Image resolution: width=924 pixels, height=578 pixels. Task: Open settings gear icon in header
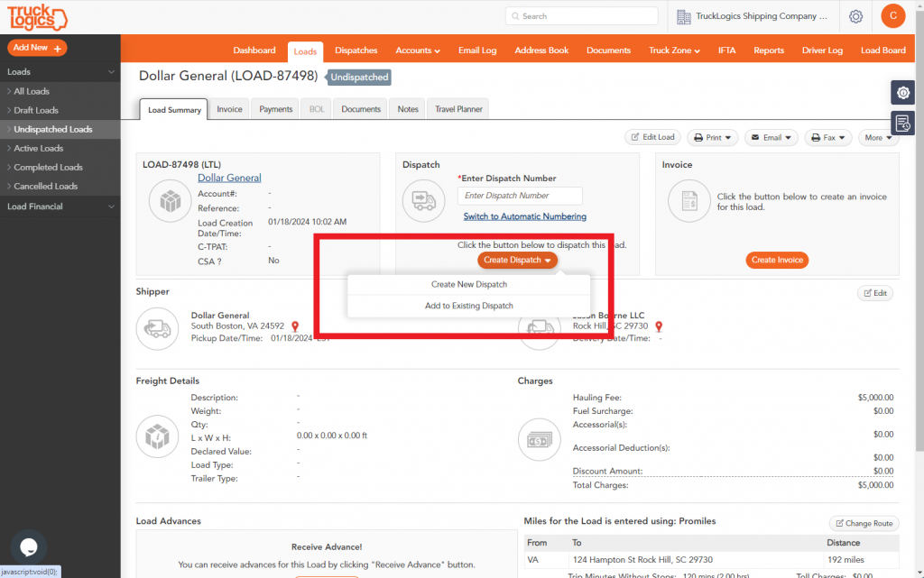tap(855, 16)
